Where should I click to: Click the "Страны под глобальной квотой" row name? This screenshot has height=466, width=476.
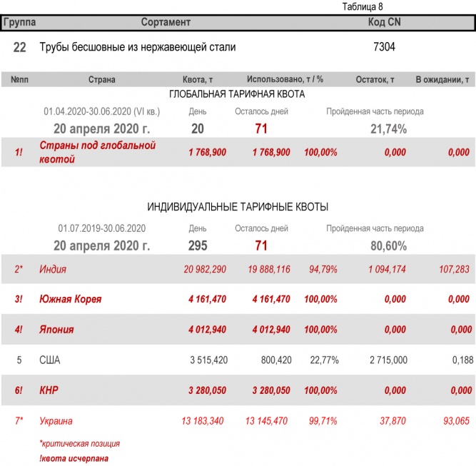click(97, 152)
